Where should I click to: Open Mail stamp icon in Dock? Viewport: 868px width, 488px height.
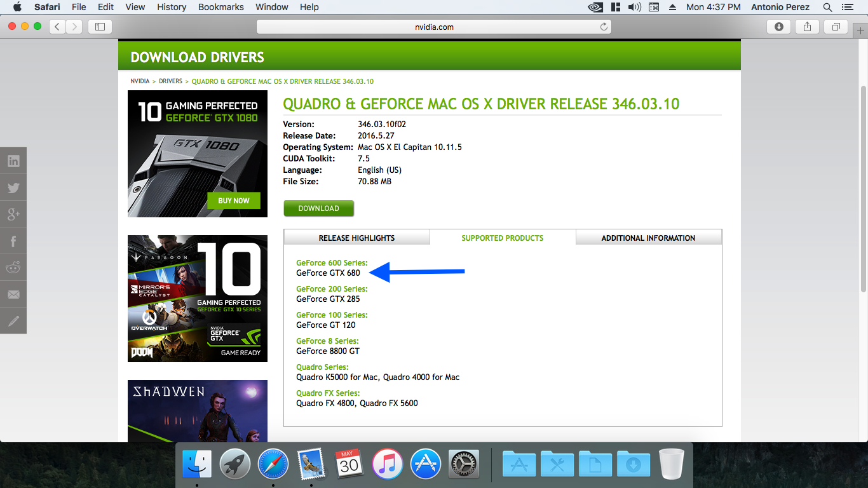tap(311, 464)
